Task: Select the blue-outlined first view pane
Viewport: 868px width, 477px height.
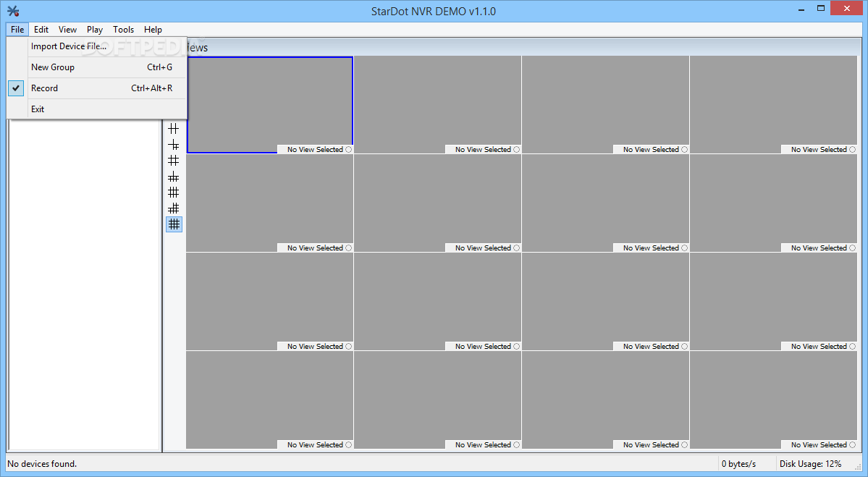Action: pos(269,104)
